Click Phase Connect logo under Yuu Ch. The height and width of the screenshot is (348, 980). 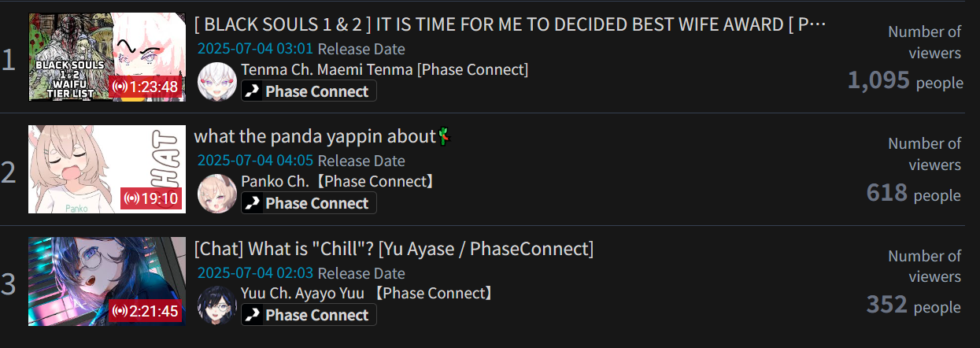pyautogui.click(x=309, y=315)
